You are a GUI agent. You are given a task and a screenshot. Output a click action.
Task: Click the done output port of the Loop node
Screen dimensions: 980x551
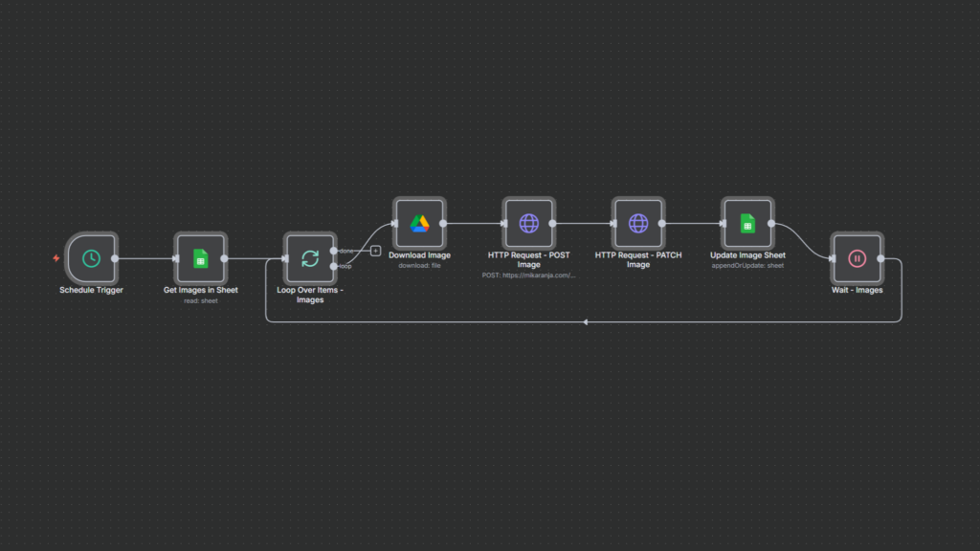click(x=333, y=250)
